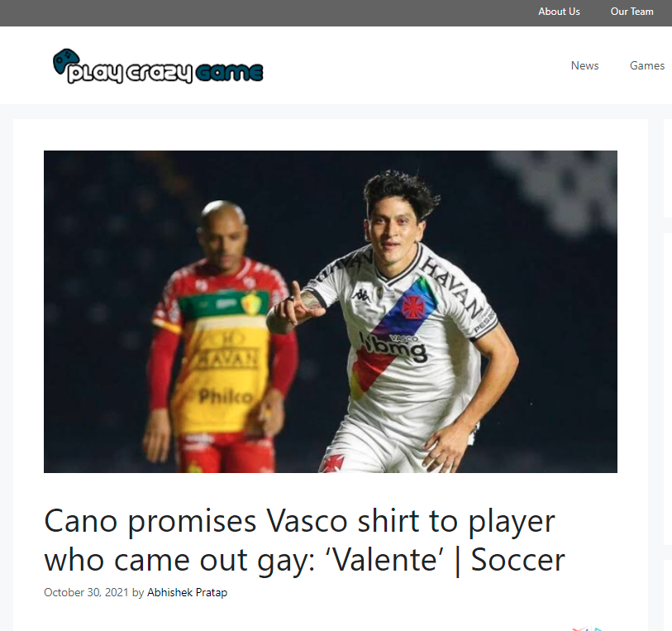Go to author Abhishek Pratap's page
This screenshot has width=672, height=631.
pos(188,592)
